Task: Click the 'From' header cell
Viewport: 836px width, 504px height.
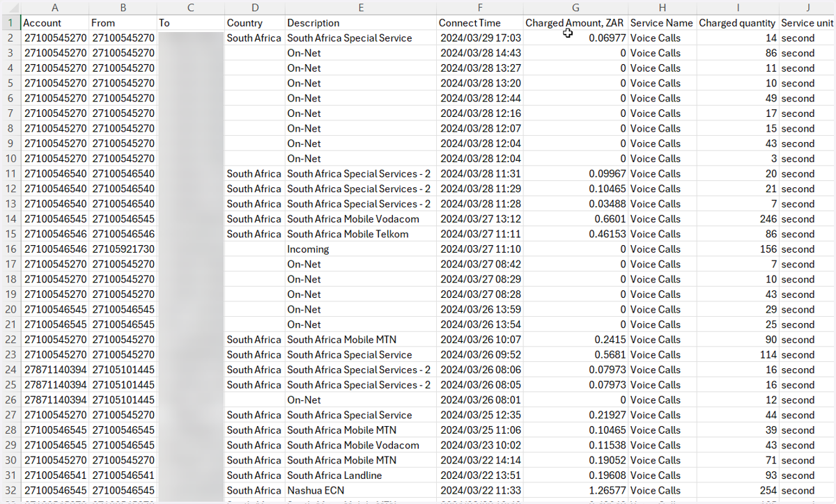Action: [x=123, y=22]
